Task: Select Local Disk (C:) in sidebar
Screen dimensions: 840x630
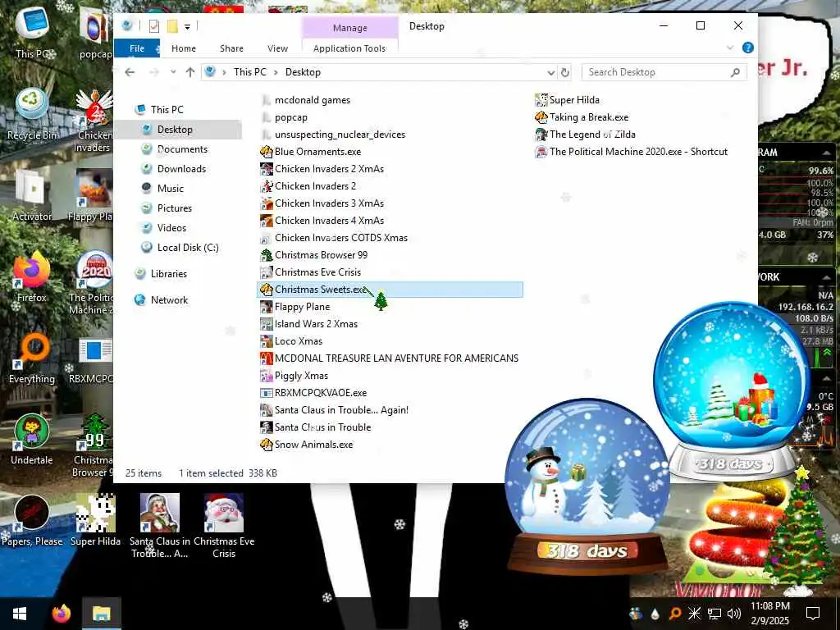Action: (188, 248)
